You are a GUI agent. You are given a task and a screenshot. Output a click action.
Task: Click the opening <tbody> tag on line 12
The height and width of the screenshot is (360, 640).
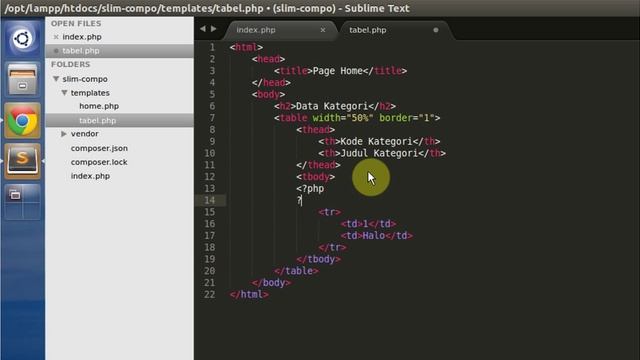(316, 177)
